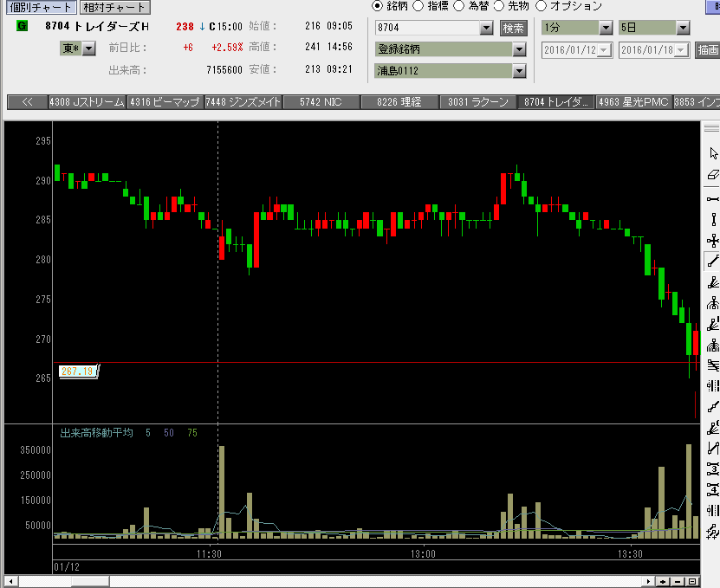Open the 5742 NIC stock tab
Screen dimensions: 720x588
[321, 102]
